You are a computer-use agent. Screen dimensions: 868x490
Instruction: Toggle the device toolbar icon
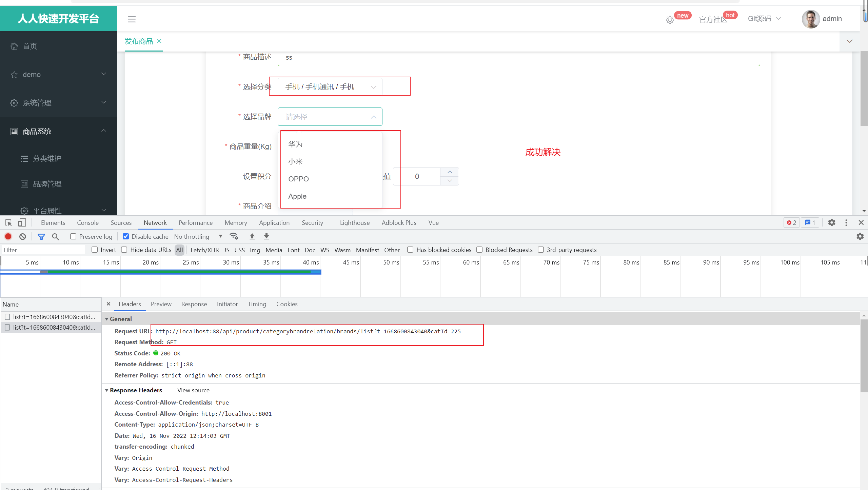coord(22,223)
